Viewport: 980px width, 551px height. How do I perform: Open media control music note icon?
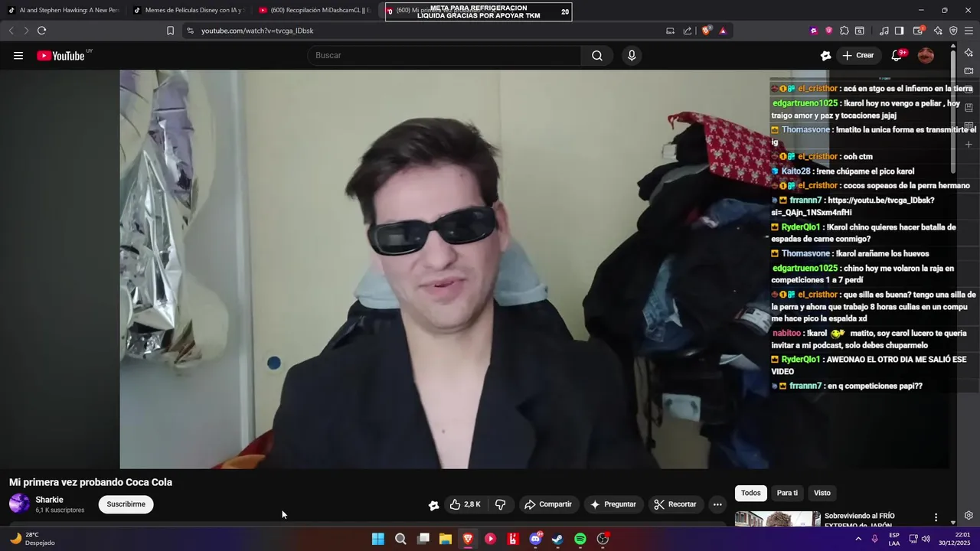[x=884, y=31]
